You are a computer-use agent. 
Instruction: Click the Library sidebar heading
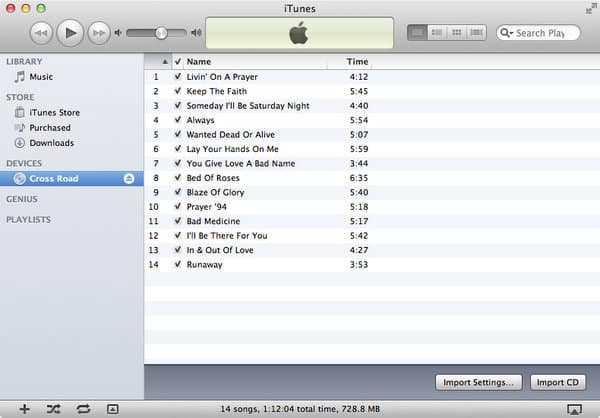(24, 61)
